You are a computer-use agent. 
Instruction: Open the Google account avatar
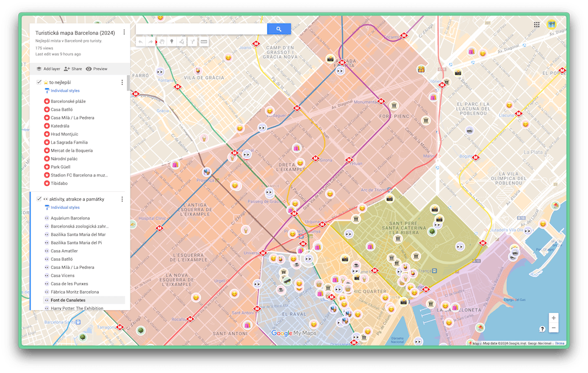[x=552, y=24]
